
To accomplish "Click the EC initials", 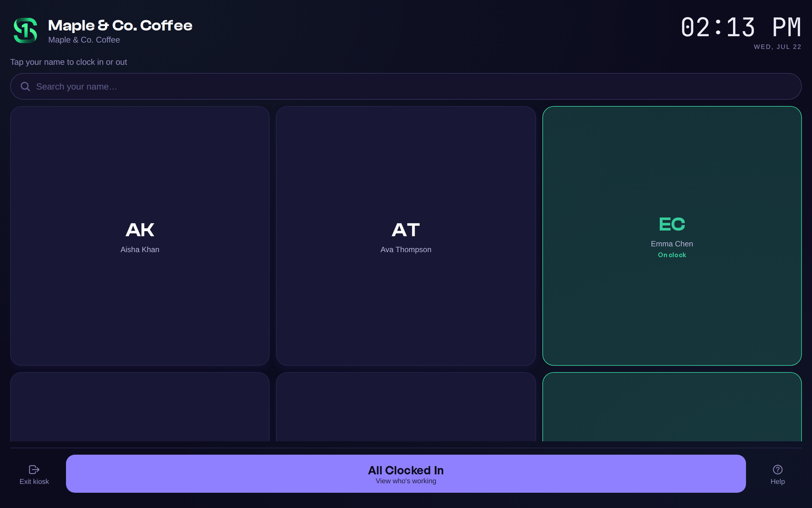I will point(672,224).
